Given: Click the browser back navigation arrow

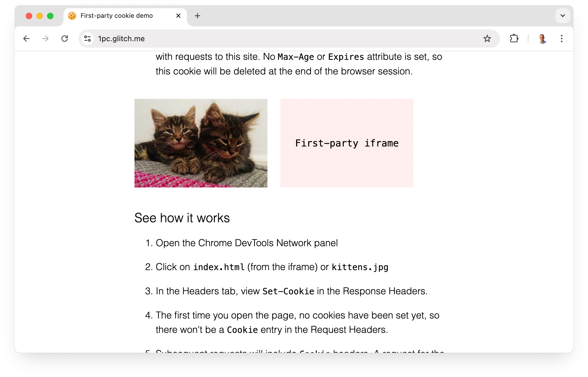Looking at the screenshot, I should [27, 39].
